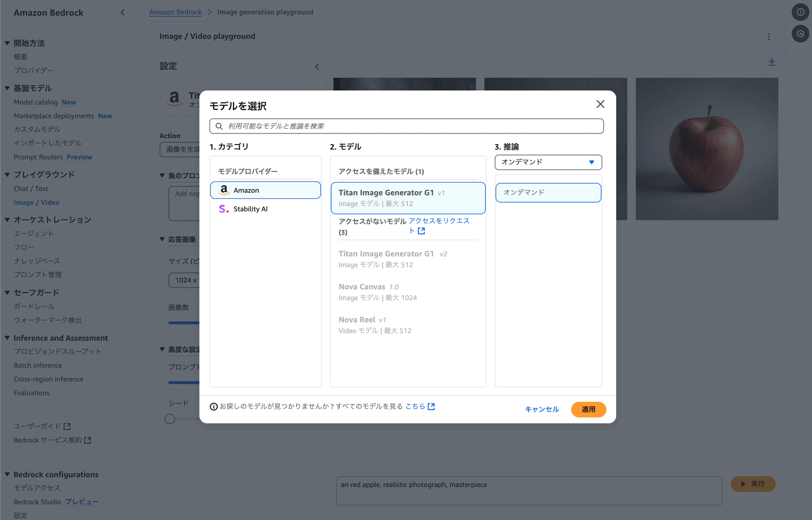Viewport: 812px width, 520px height.
Task: Collapse the セーフガード sidebar section
Action: (x=7, y=292)
